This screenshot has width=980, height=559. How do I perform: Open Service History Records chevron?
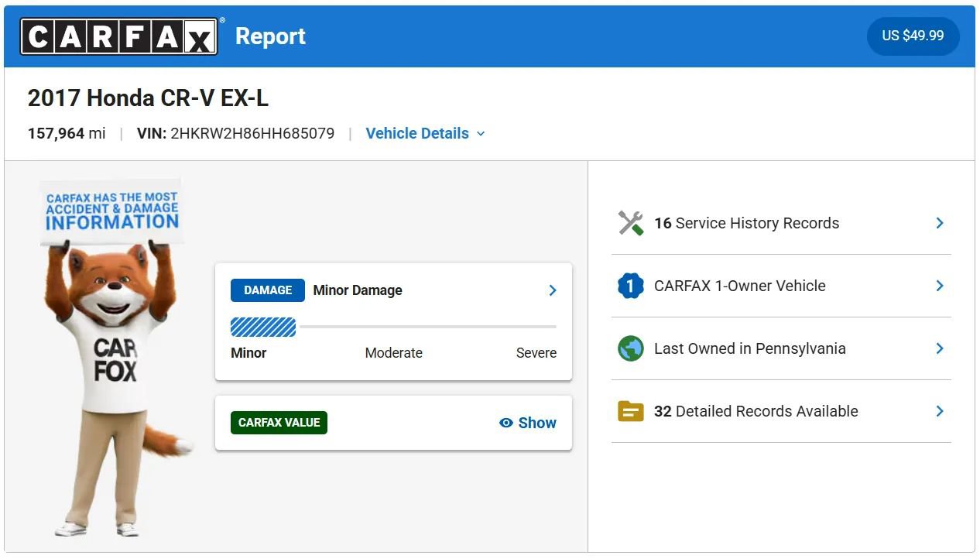point(940,223)
